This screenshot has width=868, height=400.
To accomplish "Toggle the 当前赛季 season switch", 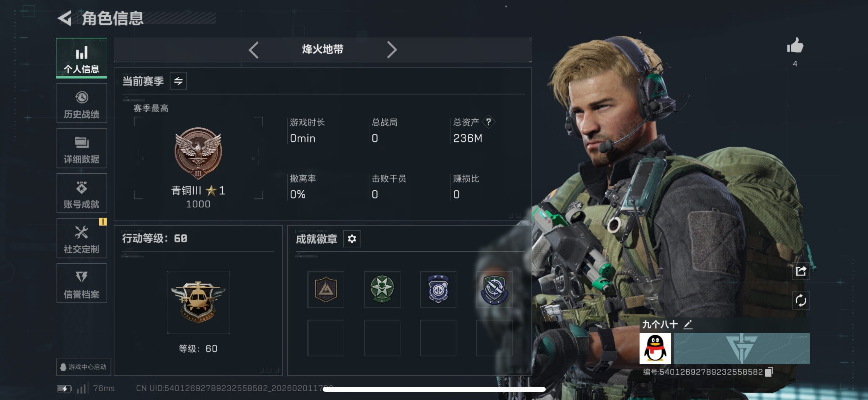I will (178, 81).
